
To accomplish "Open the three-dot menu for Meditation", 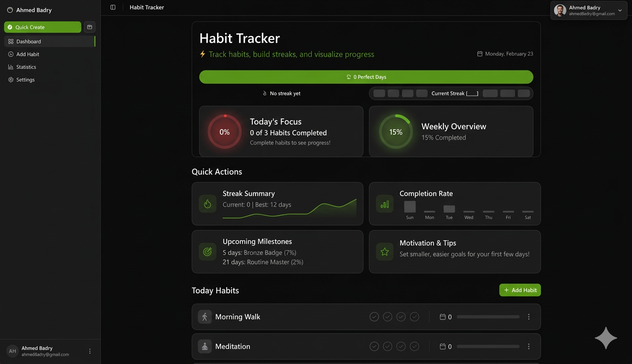I will (529, 347).
